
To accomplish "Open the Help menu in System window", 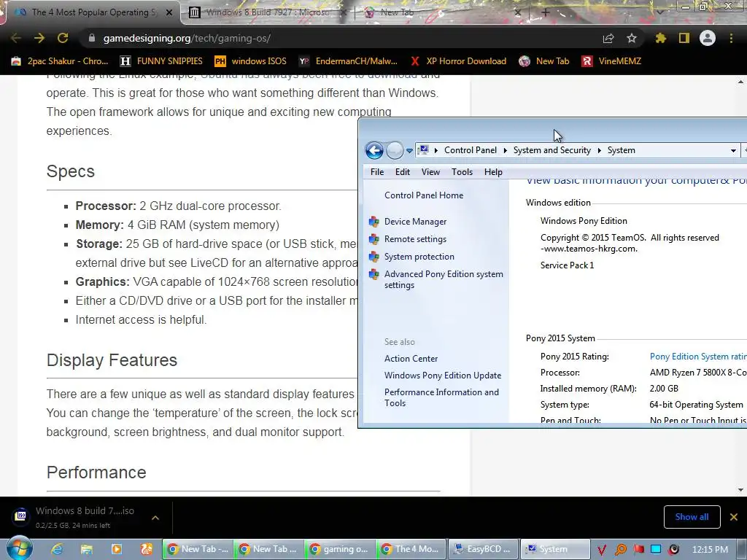I will pos(493,172).
